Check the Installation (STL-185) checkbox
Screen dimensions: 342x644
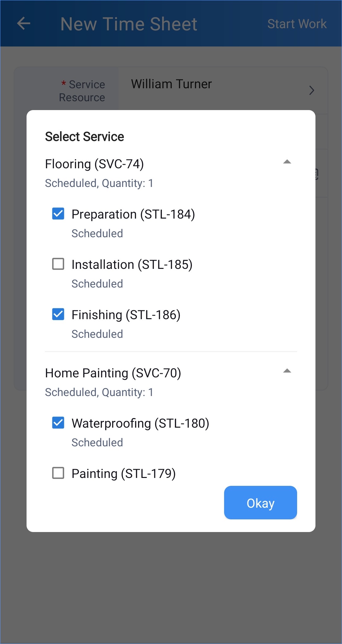click(58, 264)
